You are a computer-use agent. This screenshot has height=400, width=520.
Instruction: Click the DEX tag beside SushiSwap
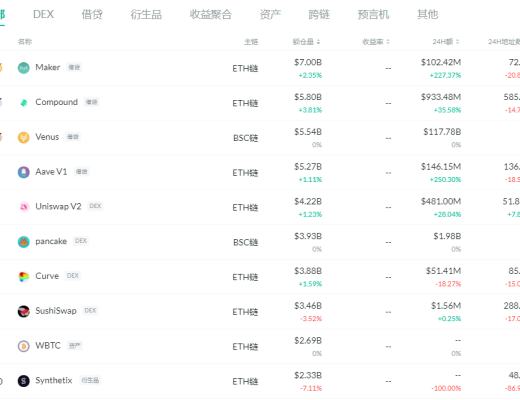[90, 310]
